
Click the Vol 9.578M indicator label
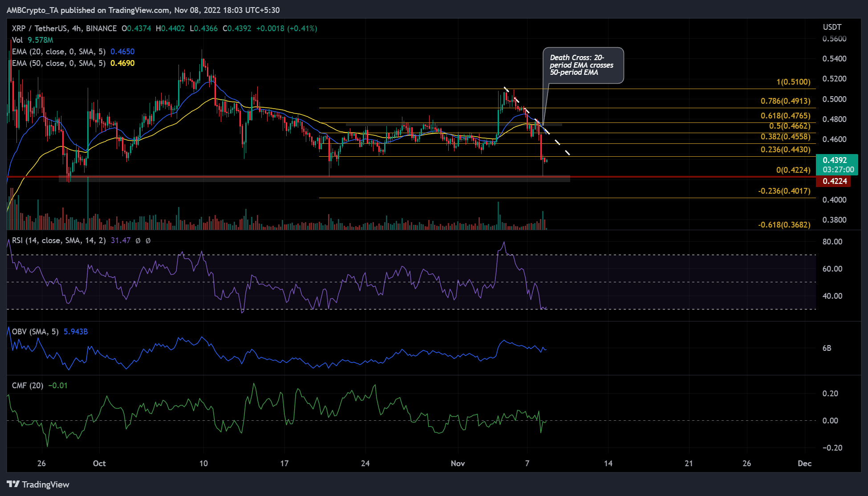tap(32, 40)
